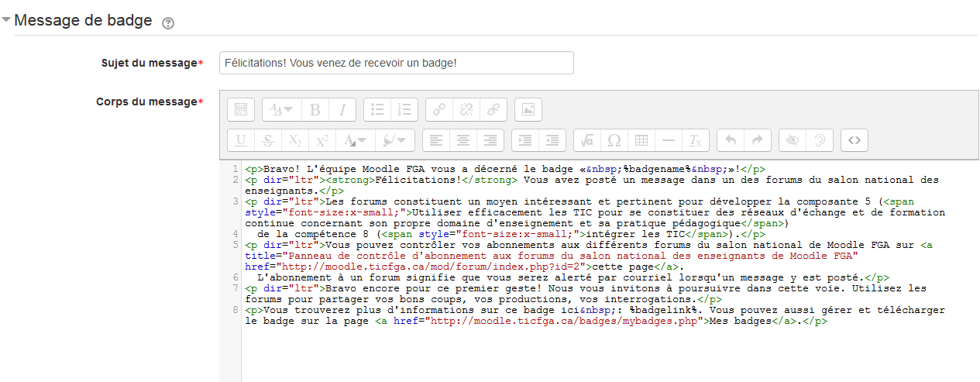Click the third link-style icon (auto-link)

[x=493, y=109]
